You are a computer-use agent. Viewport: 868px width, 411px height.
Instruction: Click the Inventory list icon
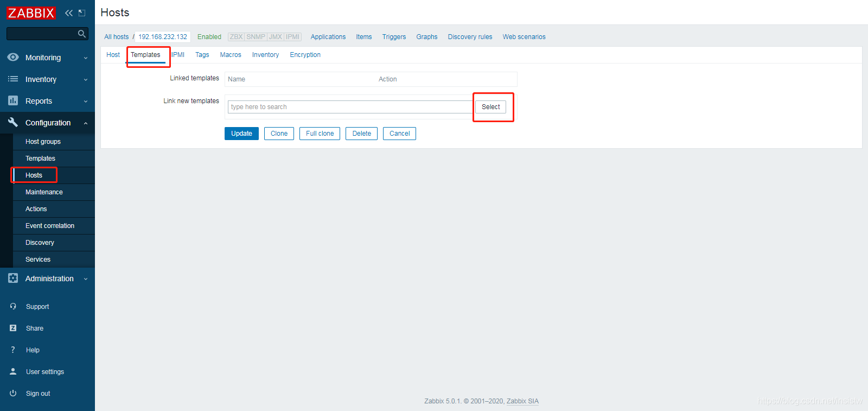tap(13, 79)
